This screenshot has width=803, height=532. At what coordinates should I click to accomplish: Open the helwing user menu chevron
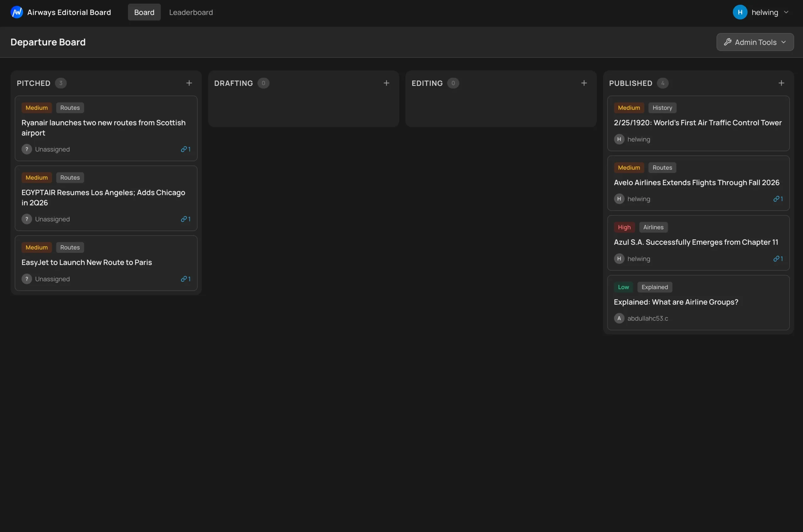click(x=786, y=12)
